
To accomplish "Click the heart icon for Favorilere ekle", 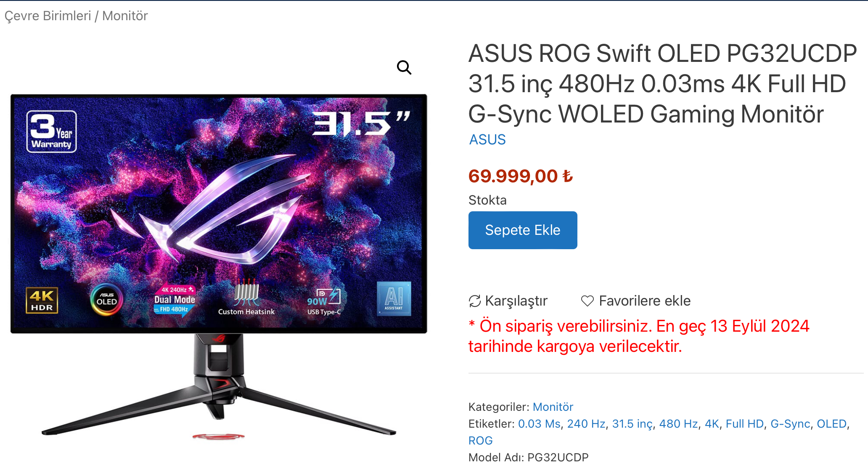I will coord(587,301).
